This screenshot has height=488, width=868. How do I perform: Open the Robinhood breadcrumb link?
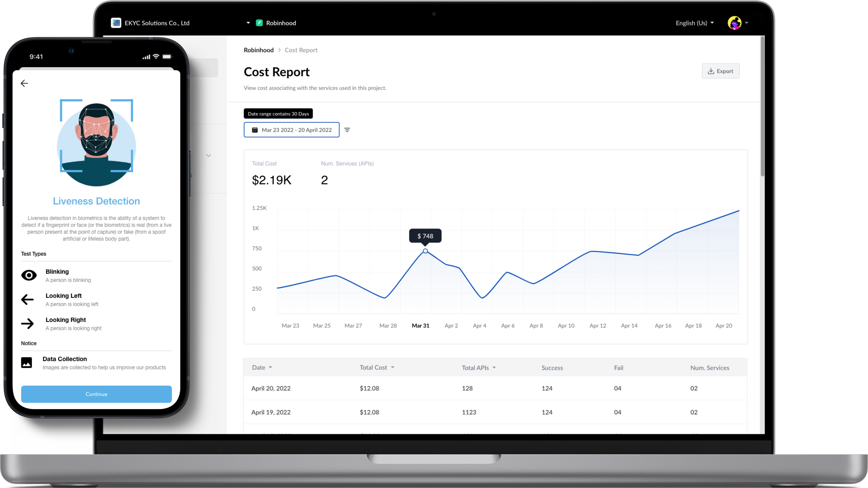[x=259, y=50]
